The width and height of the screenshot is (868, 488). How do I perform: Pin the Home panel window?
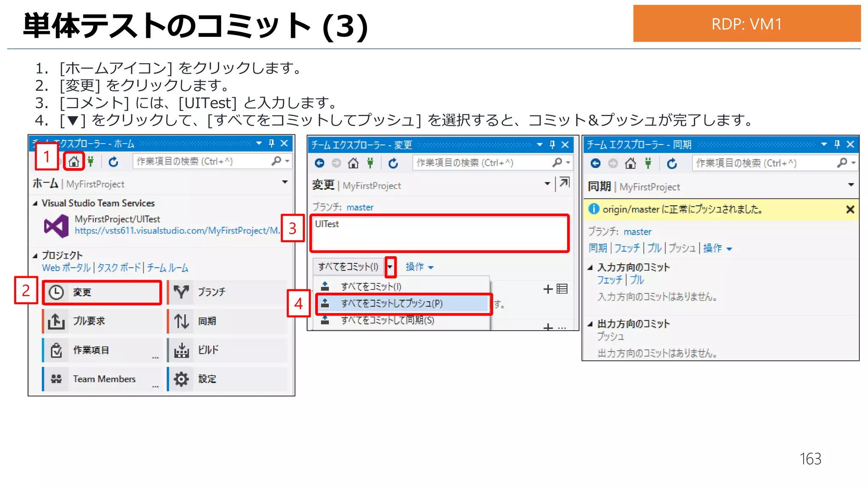pyautogui.click(x=272, y=144)
